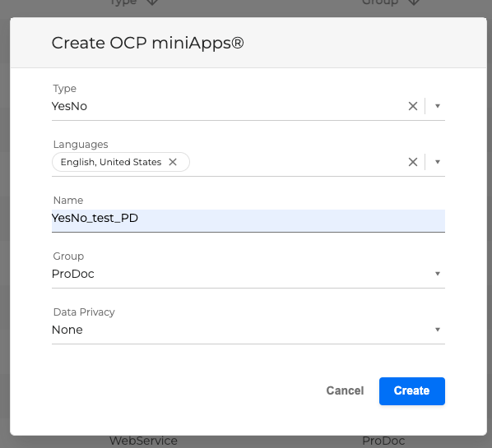The image size is (492, 448).
Task: Click the Create button
Action: click(x=411, y=391)
